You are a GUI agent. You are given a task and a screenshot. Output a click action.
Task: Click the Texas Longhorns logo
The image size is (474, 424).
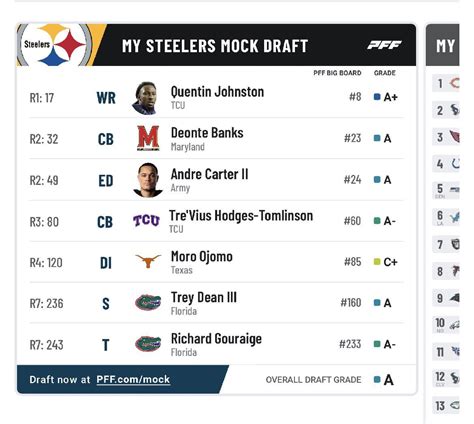click(148, 261)
